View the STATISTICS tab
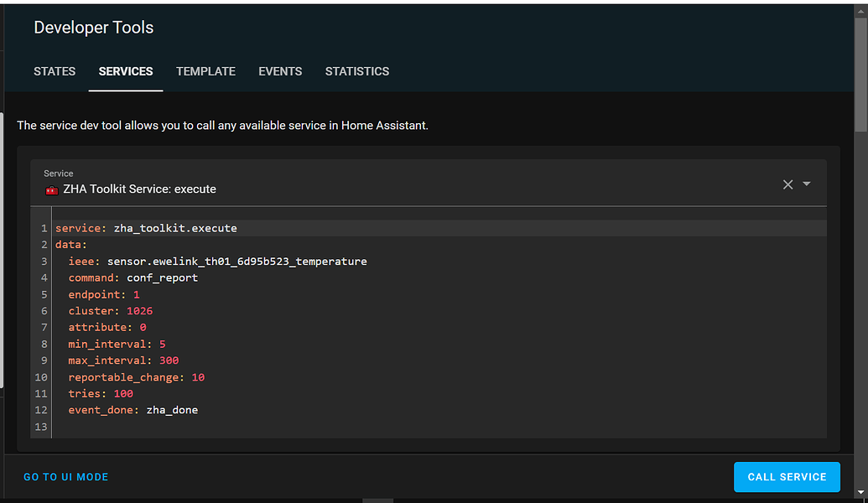This screenshot has height=503, width=868. (357, 71)
